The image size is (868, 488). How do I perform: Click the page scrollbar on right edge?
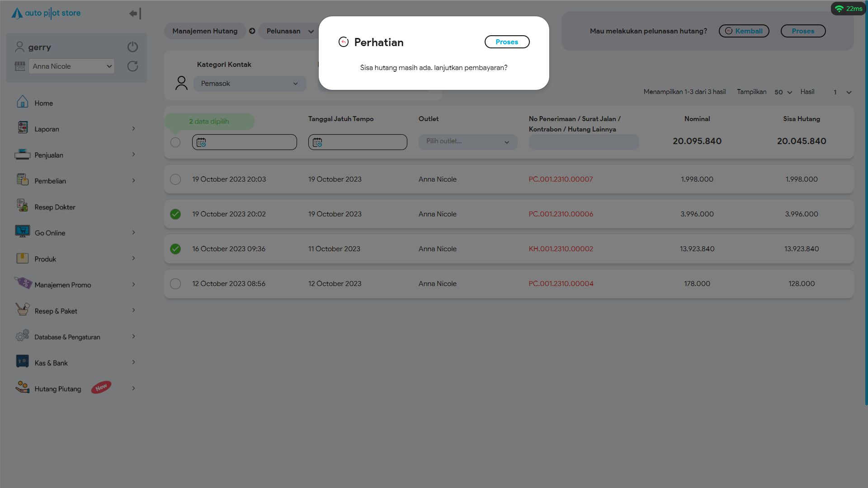pyautogui.click(x=866, y=203)
